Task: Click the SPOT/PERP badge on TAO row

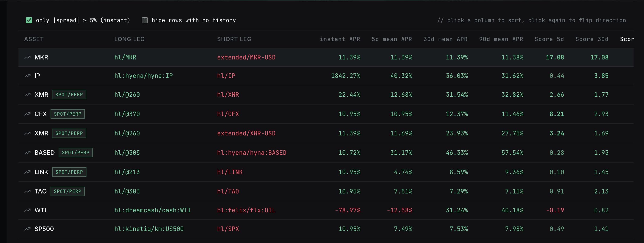Action: pos(68,192)
